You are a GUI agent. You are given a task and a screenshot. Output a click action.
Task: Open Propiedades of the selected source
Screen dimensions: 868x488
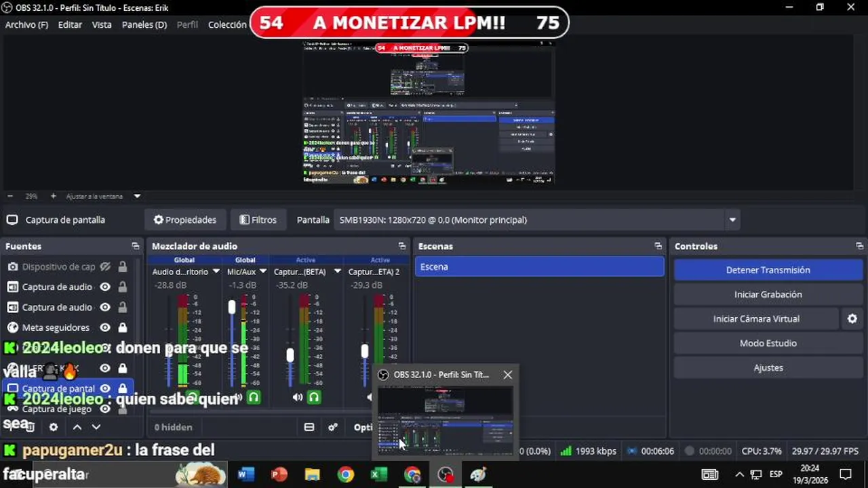(184, 220)
